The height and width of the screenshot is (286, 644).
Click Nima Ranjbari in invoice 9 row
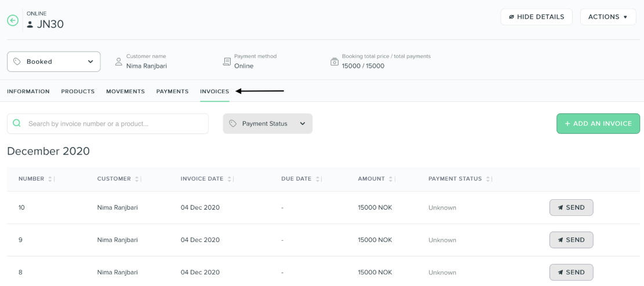[118, 240]
